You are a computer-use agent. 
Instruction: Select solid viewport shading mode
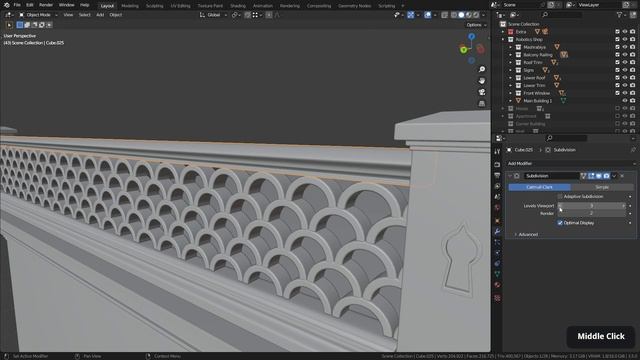(x=461, y=15)
